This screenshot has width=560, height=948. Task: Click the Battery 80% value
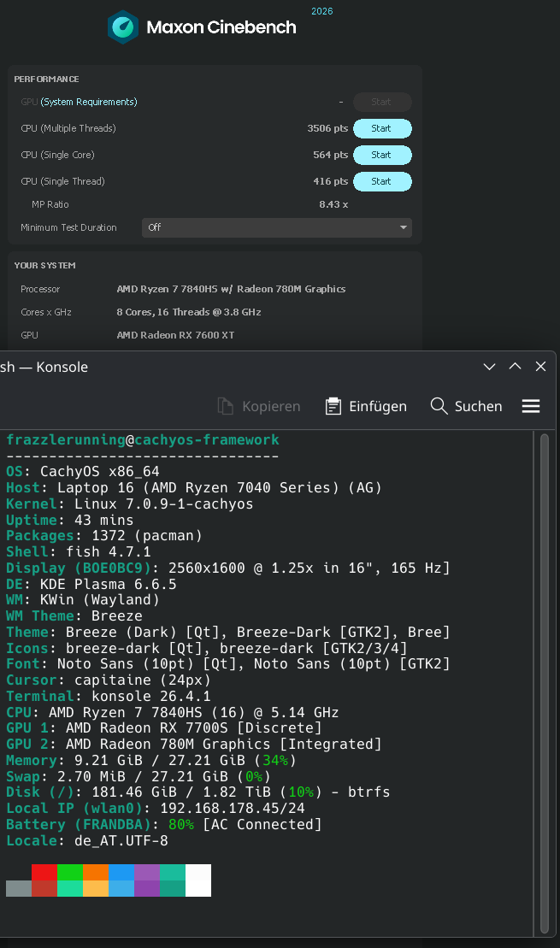pos(180,825)
